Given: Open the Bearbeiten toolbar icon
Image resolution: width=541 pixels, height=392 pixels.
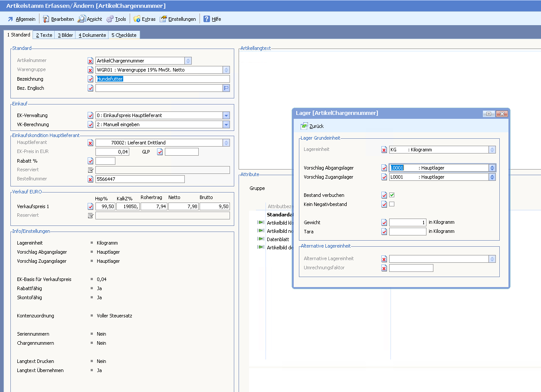Looking at the screenshot, I should (x=46, y=19).
